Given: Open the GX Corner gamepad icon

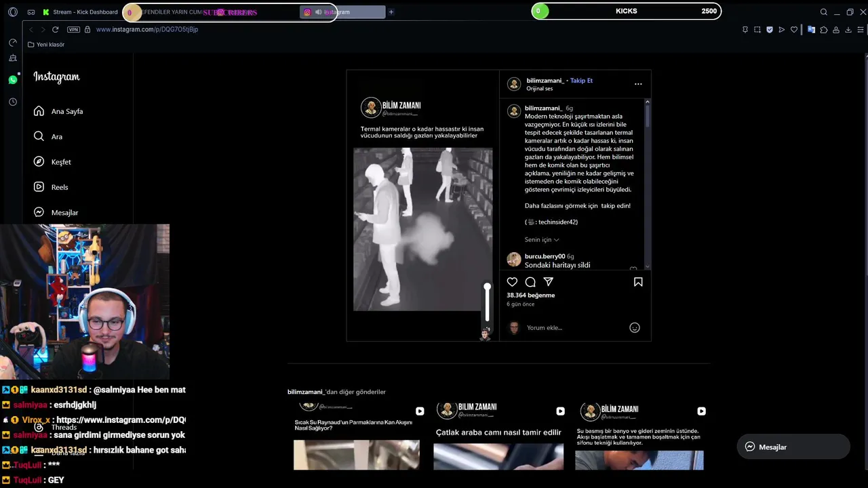Looking at the screenshot, I should [31, 12].
